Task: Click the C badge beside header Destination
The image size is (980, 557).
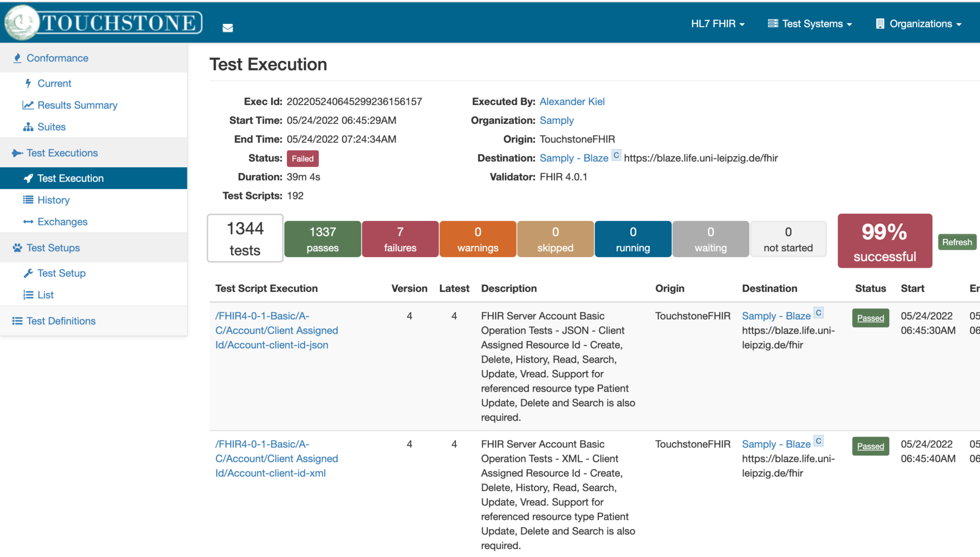Action: coord(617,155)
